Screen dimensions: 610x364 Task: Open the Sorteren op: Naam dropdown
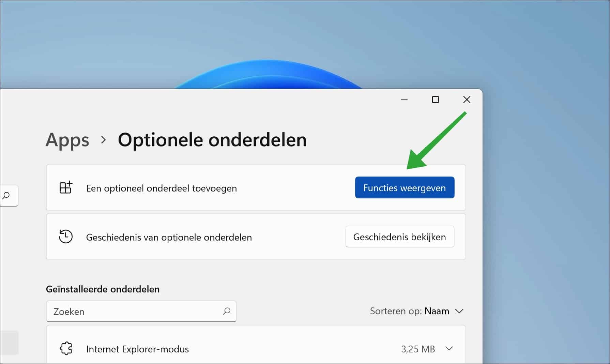tap(416, 311)
